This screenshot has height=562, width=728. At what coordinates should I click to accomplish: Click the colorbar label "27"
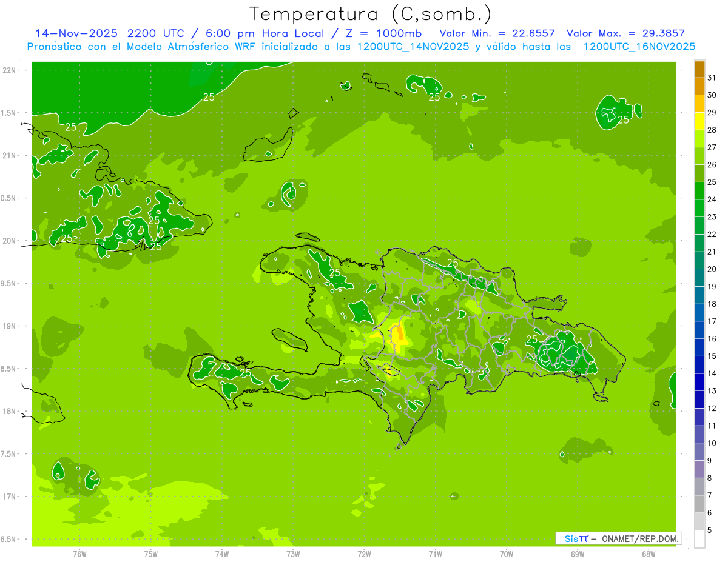[x=712, y=147]
